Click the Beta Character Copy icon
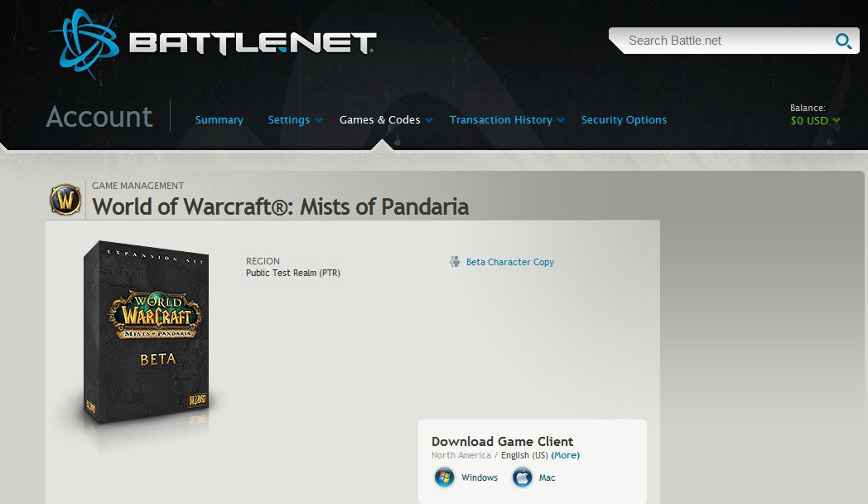868x504 pixels. (455, 262)
